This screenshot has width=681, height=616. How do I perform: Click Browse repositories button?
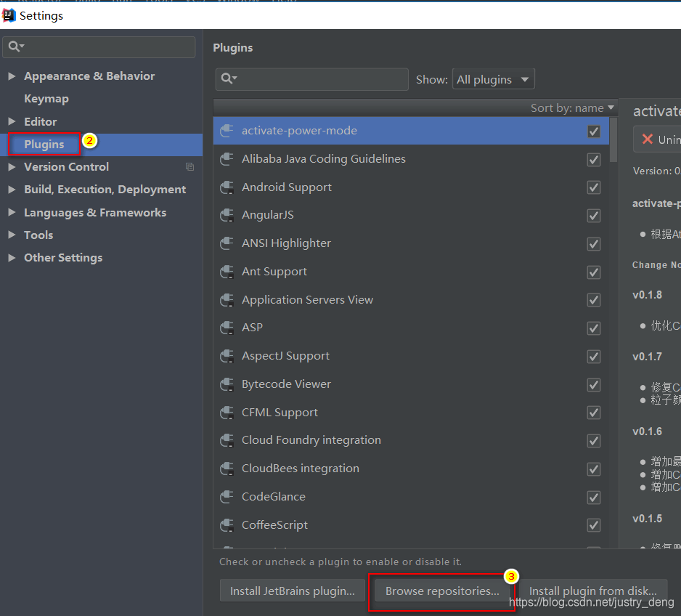(x=442, y=591)
